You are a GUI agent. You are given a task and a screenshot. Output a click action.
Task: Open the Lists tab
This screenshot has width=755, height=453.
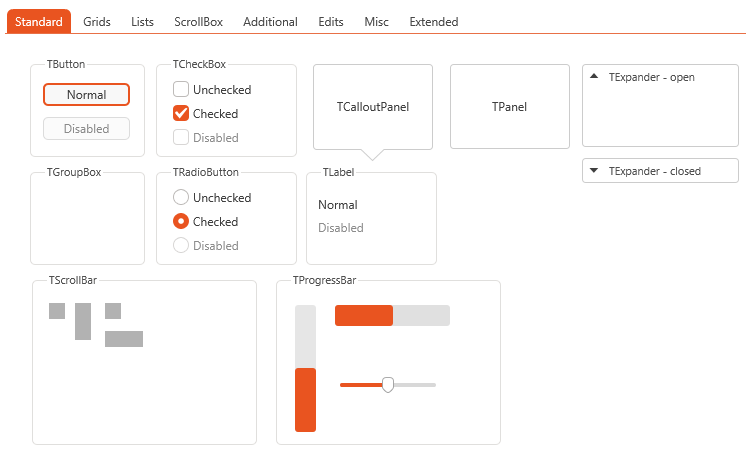[142, 22]
